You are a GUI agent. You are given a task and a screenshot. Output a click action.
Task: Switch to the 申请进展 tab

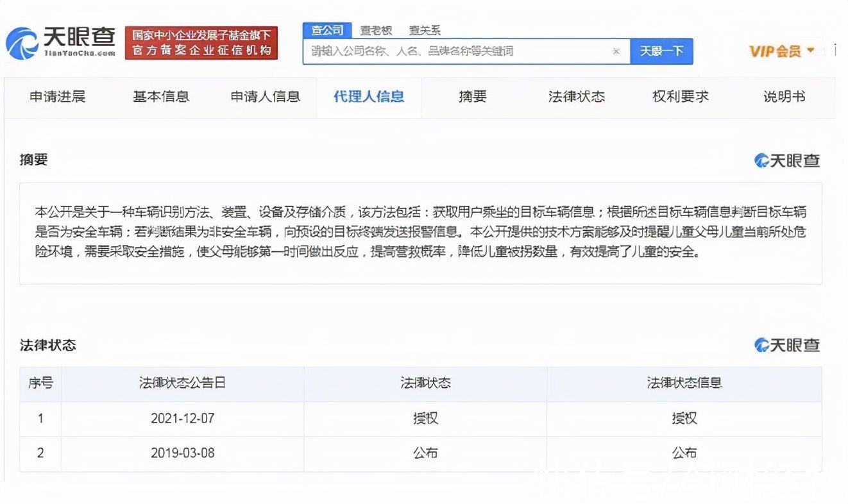[57, 97]
